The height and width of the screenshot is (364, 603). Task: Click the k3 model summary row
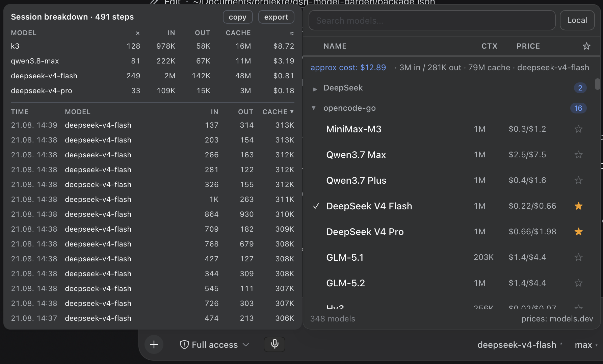[x=152, y=46]
